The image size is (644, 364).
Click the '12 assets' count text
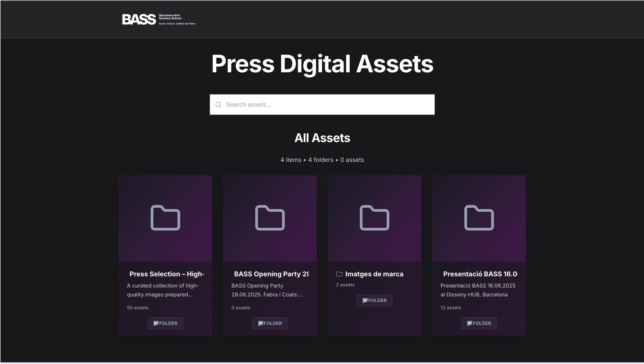click(451, 308)
